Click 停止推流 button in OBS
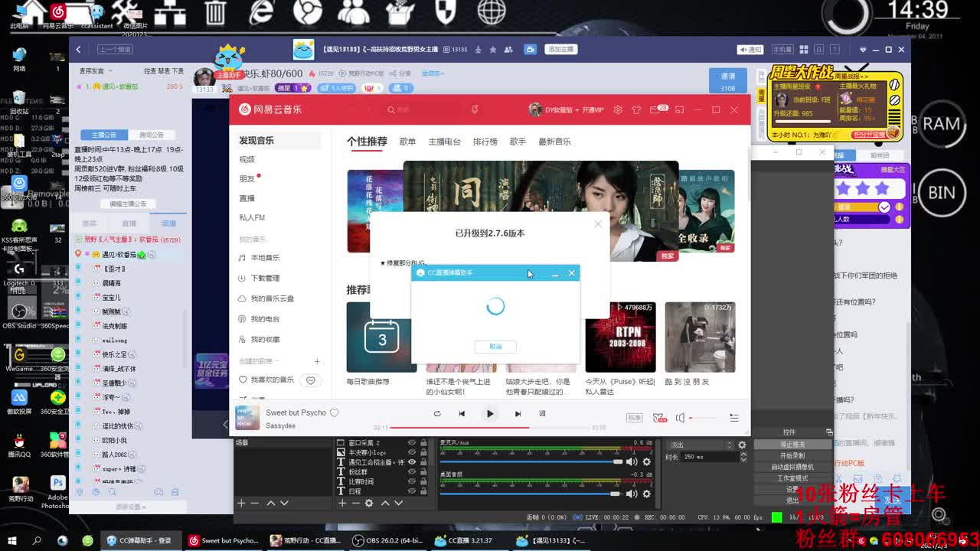Screen dimensions: 980x551 point(792,444)
